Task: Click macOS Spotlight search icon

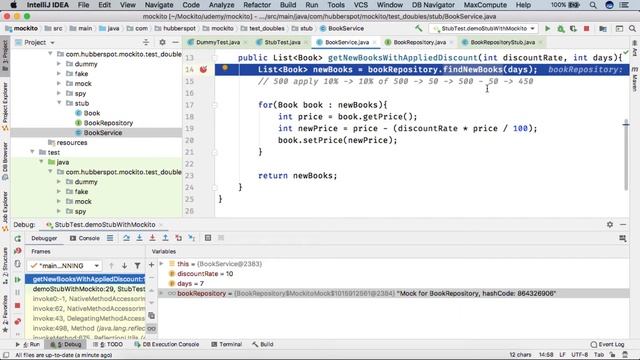Action: click(593, 5)
